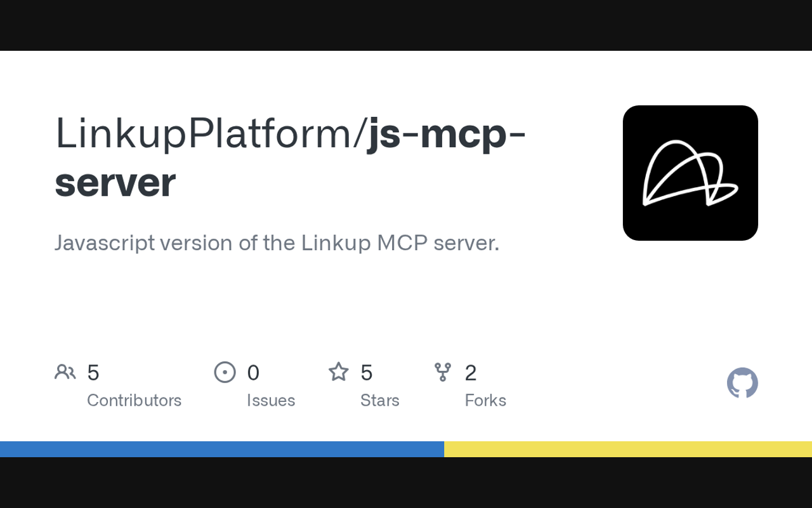Click the contributors count number 5
This screenshot has width=812, height=508.
pyautogui.click(x=93, y=373)
